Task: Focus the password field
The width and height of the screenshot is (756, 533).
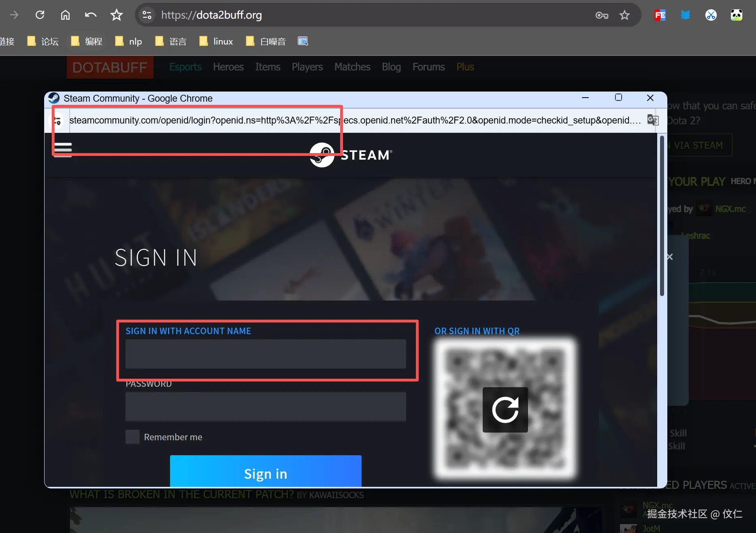Action: click(266, 407)
